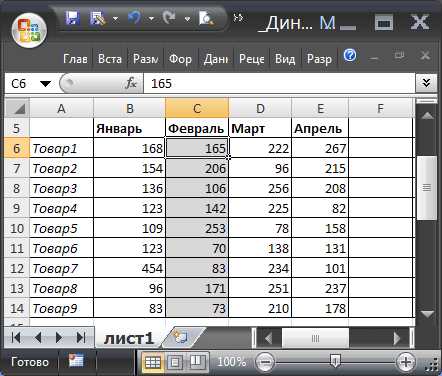Select row header 6
Viewport: 442px width, 376px height.
point(17,148)
